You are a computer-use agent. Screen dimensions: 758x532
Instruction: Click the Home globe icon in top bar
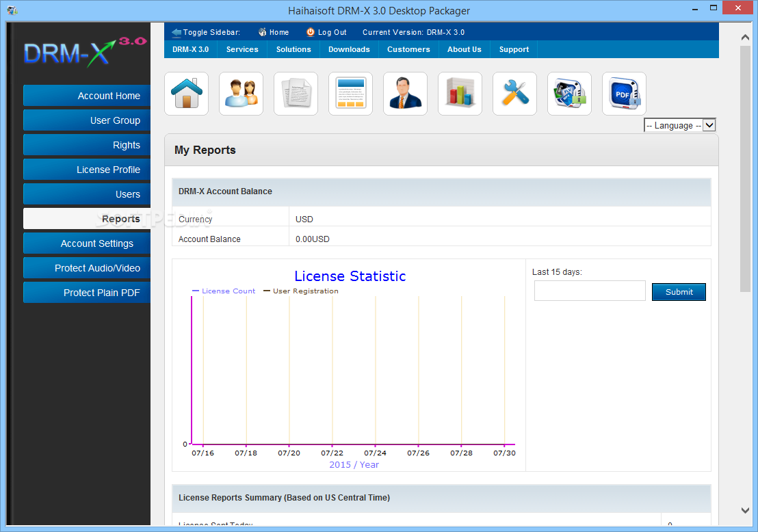point(262,32)
